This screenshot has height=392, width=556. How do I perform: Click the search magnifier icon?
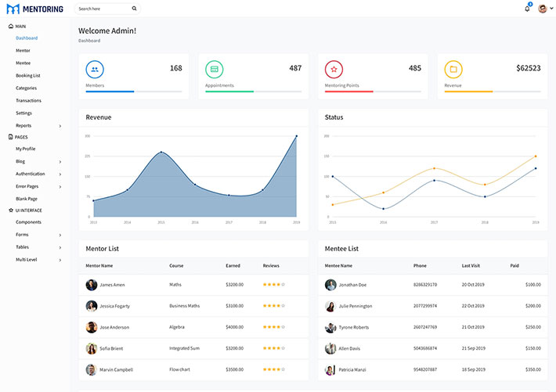click(134, 9)
